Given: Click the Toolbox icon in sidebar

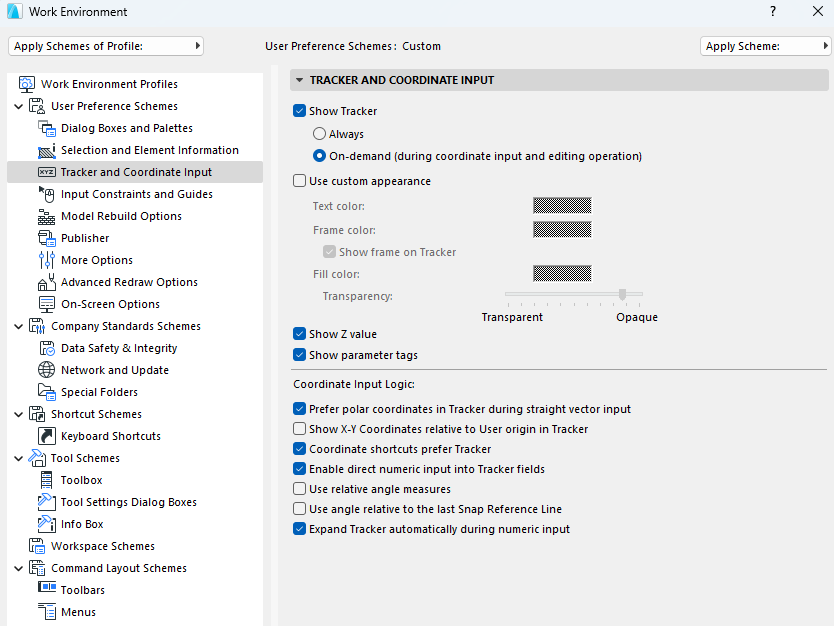Looking at the screenshot, I should (46, 480).
